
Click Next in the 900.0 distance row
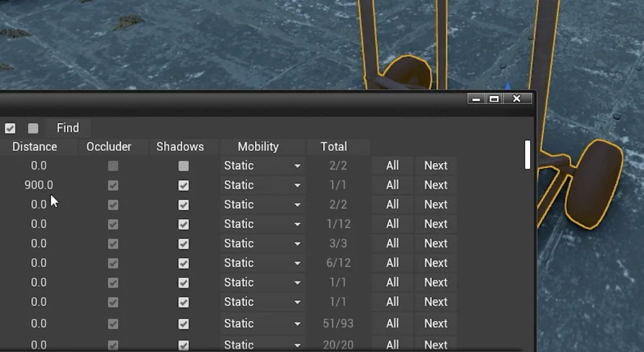tap(436, 185)
